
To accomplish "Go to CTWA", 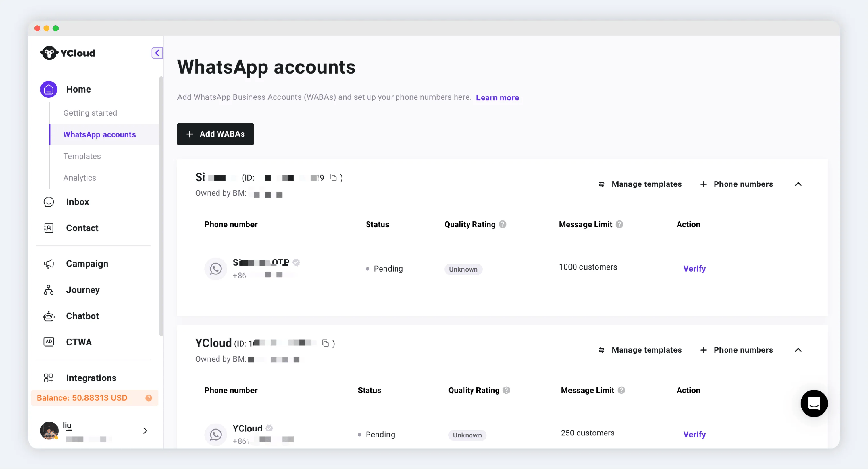I will pyautogui.click(x=79, y=342).
